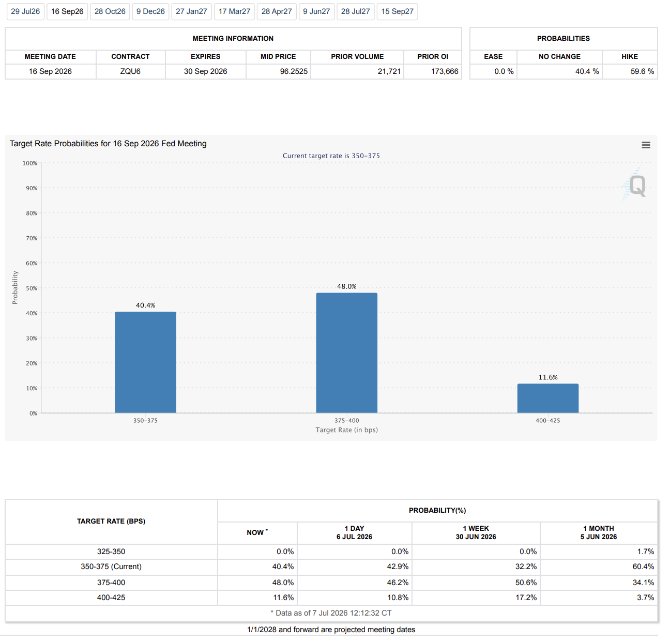The height and width of the screenshot is (644, 670).
Task: Click the data timestamp footnote text
Action: tap(331, 613)
